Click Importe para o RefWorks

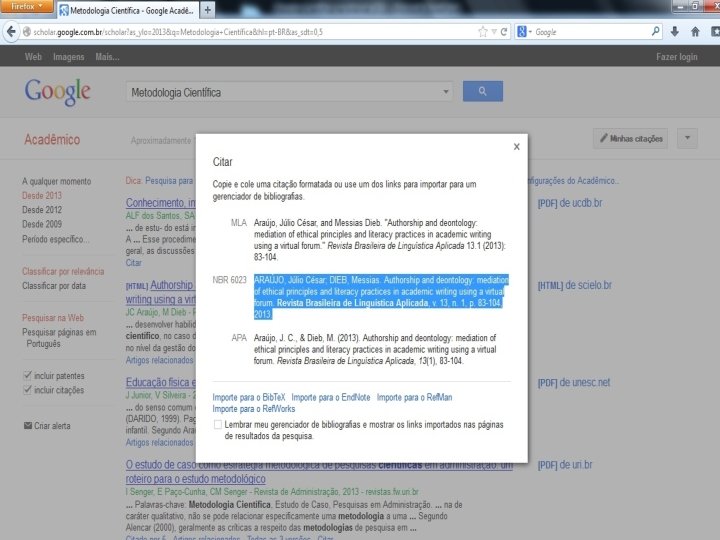point(253,409)
